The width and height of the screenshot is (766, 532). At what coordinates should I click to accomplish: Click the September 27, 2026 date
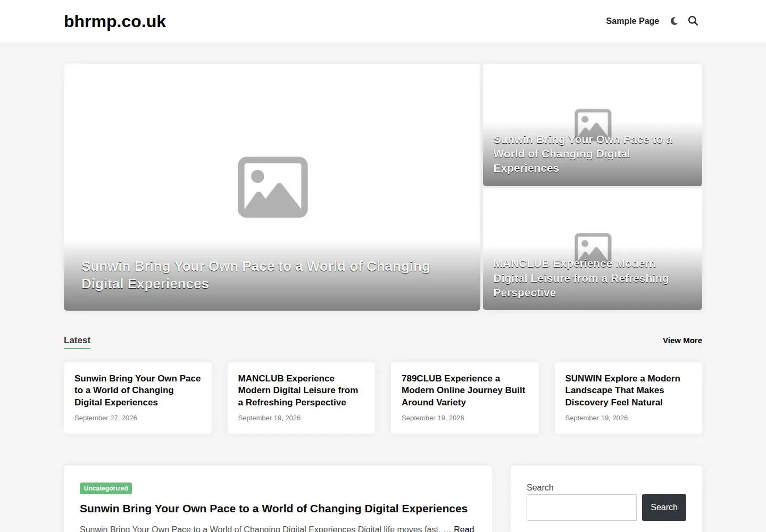(x=106, y=418)
